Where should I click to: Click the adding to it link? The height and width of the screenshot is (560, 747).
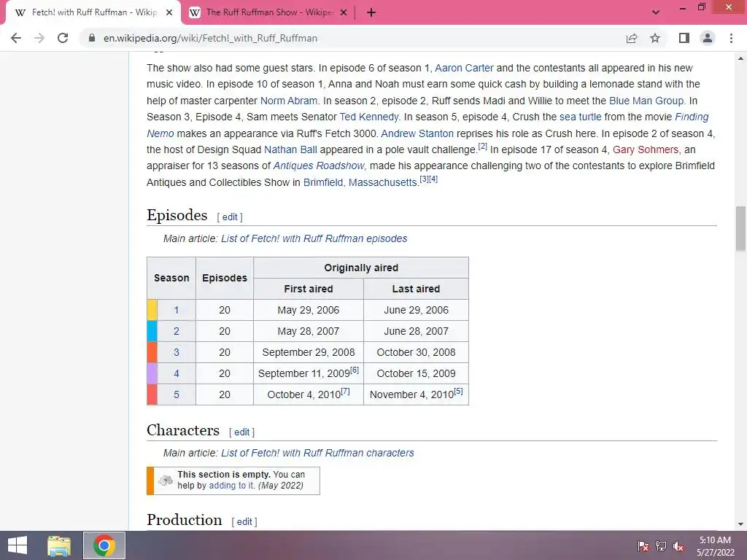click(231, 486)
